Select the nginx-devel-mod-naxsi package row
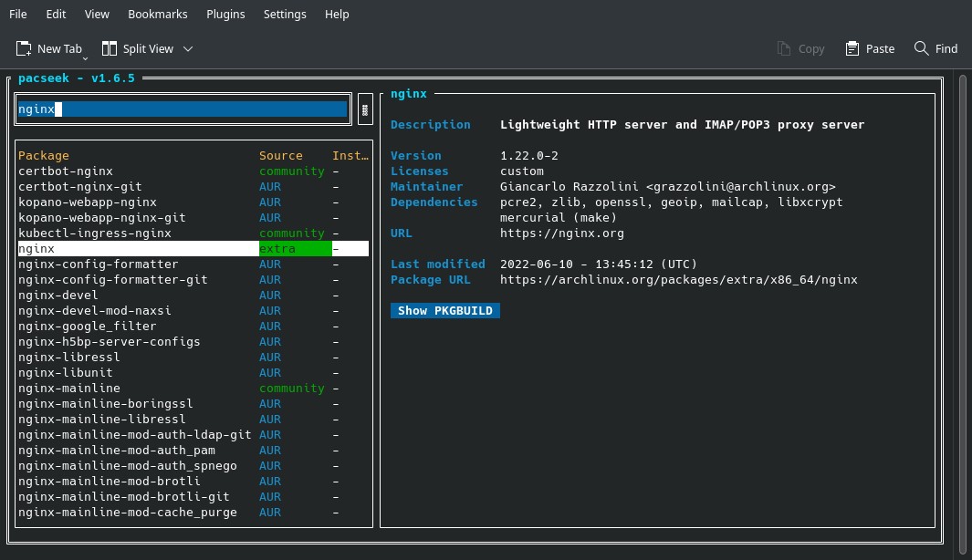 pyautogui.click(x=193, y=310)
